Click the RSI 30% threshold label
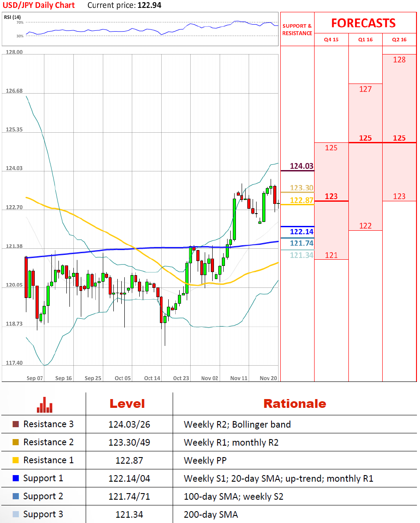Image resolution: width=420 pixels, height=523 pixels. 20,36
